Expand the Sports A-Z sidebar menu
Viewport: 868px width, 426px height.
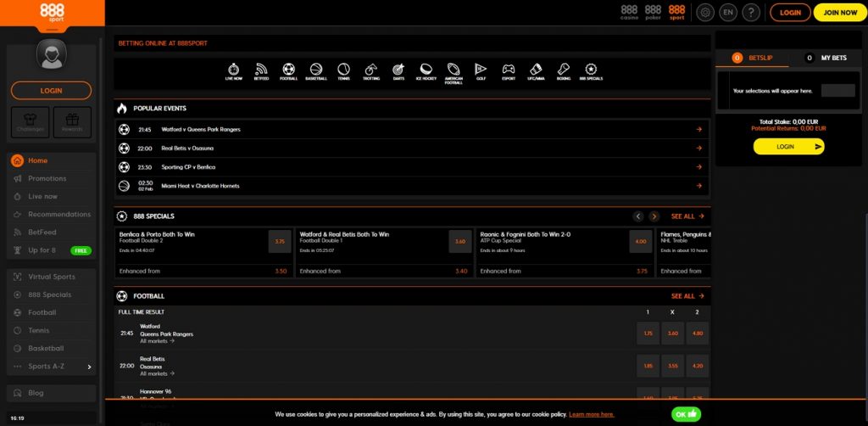51,367
